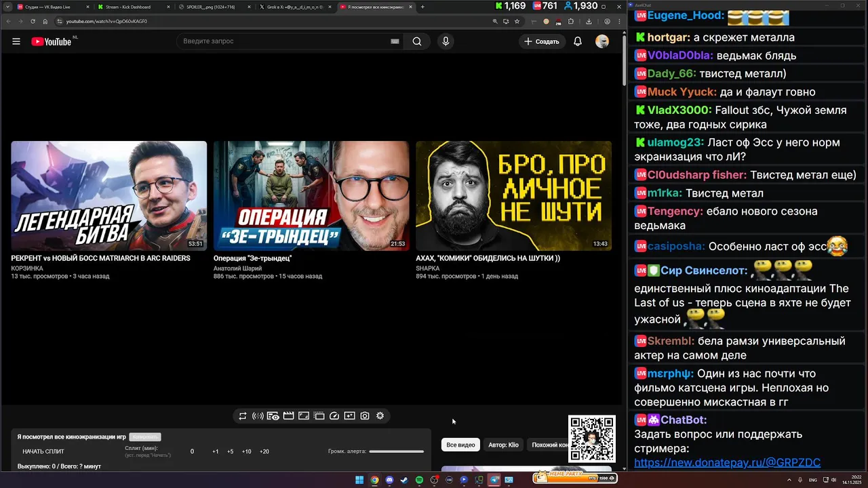Open the account avatar menu
The image size is (868, 488).
point(602,41)
